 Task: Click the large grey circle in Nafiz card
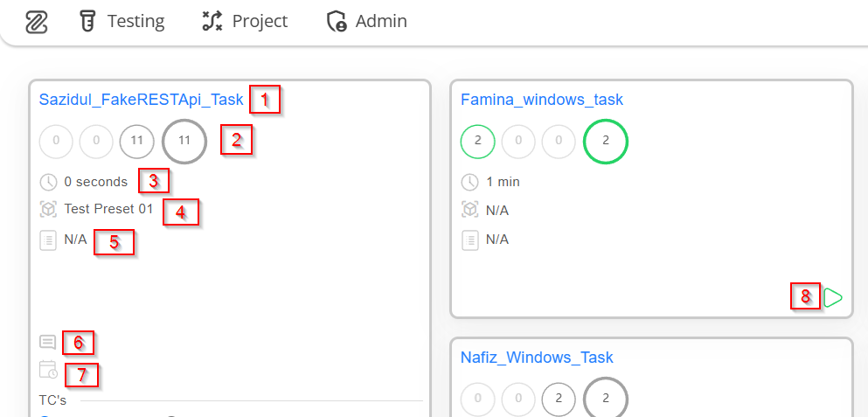point(606,399)
